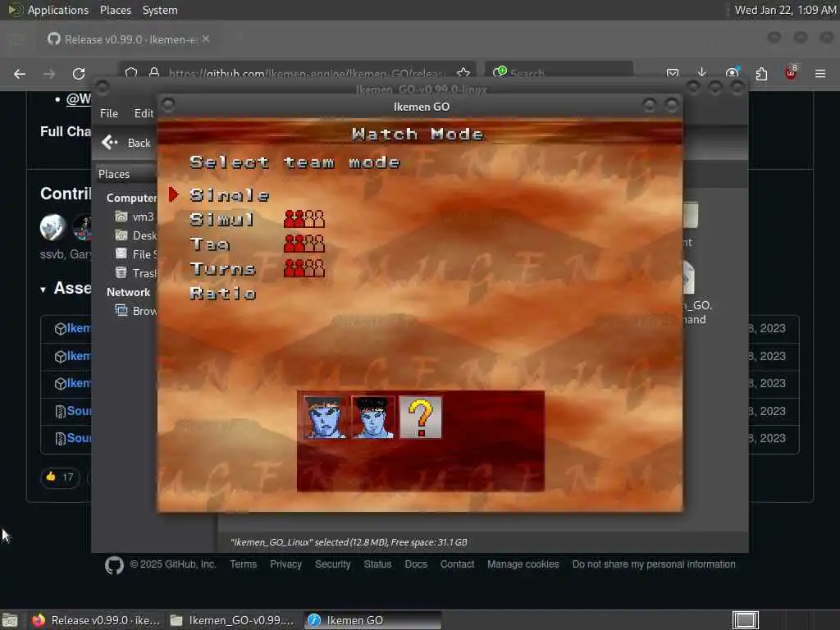The image size is (840, 630).
Task: Open Firefox extensions puzzle icon
Action: (x=761, y=73)
